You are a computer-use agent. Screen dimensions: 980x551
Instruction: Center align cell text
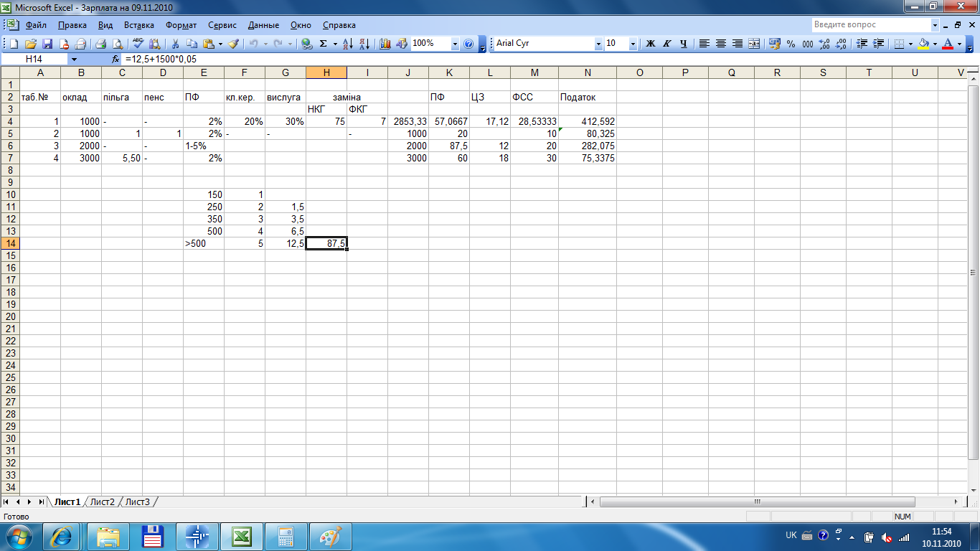pos(721,44)
